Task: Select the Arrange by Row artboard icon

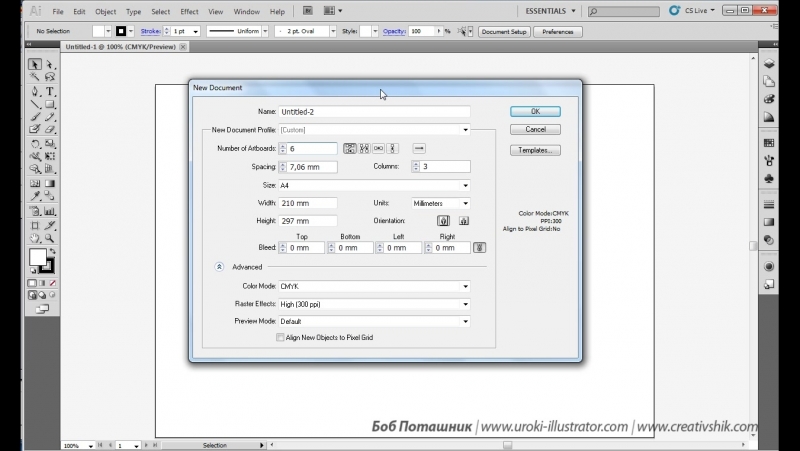Action: click(x=379, y=148)
